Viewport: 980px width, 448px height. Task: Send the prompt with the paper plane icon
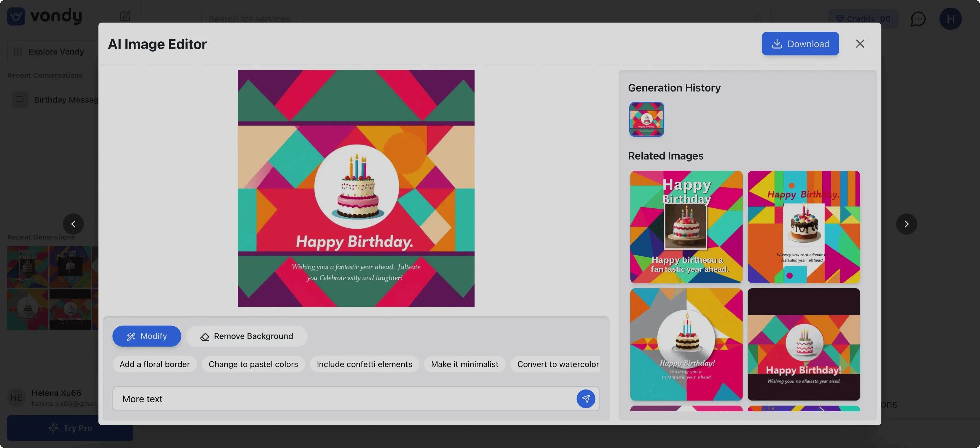pos(586,399)
